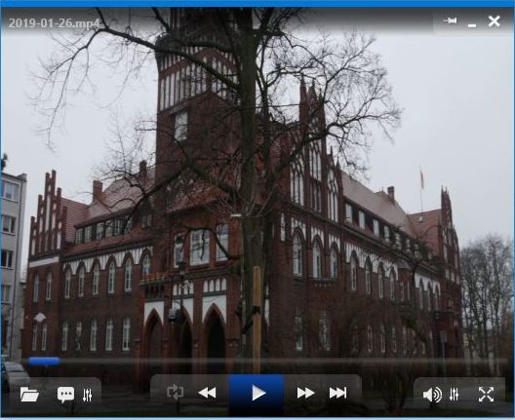Open audio equalizer sliders next to volume
Screen dimensions: 515x420
click(455, 395)
